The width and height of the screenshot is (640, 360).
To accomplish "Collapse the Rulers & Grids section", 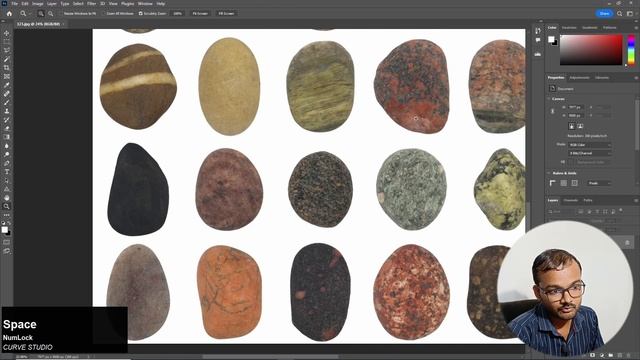I will 549,173.
